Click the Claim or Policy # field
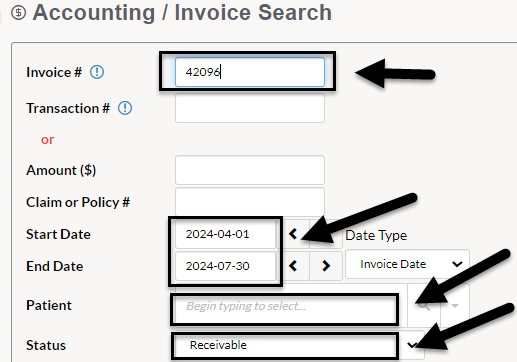 point(250,202)
